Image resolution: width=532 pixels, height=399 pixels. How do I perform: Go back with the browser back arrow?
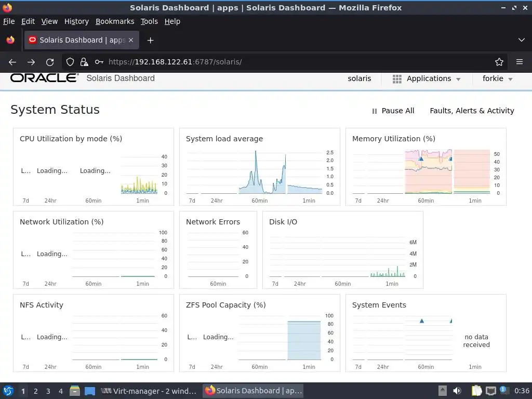click(x=12, y=62)
